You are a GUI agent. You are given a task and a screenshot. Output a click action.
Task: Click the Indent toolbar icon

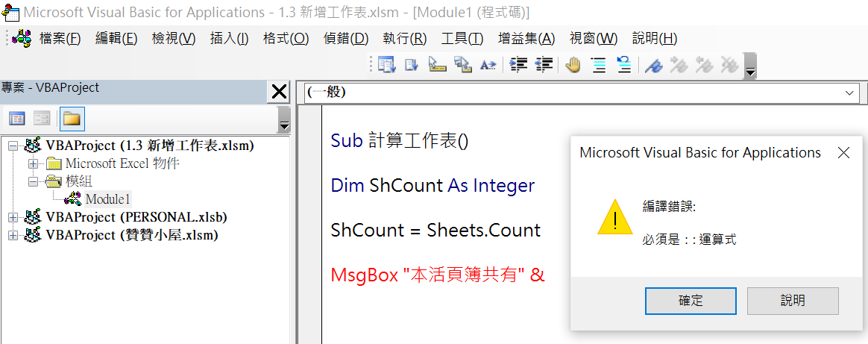click(518, 65)
